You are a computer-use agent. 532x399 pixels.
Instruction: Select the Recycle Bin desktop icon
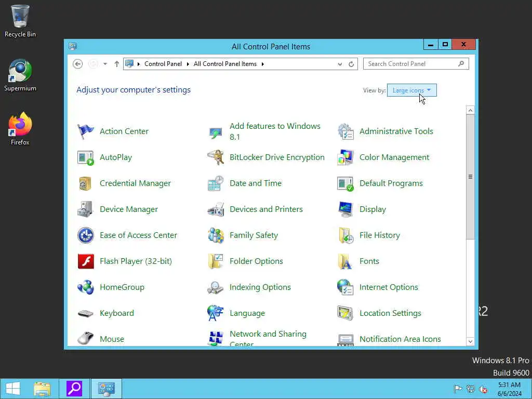coord(20,21)
